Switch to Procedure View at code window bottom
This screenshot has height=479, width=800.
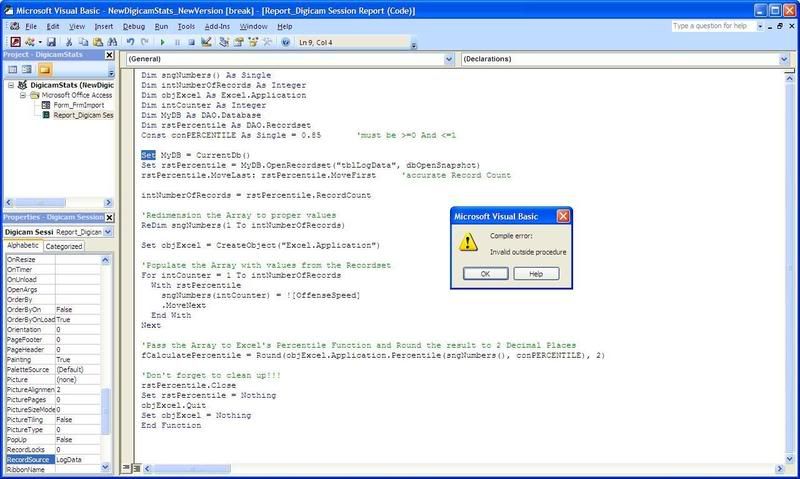pyautogui.click(x=126, y=468)
